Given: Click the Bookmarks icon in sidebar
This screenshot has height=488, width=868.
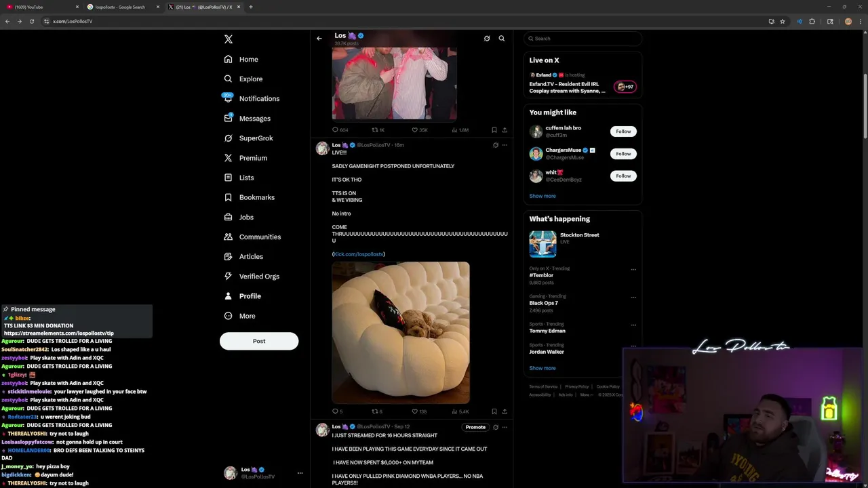Looking at the screenshot, I should (229, 197).
